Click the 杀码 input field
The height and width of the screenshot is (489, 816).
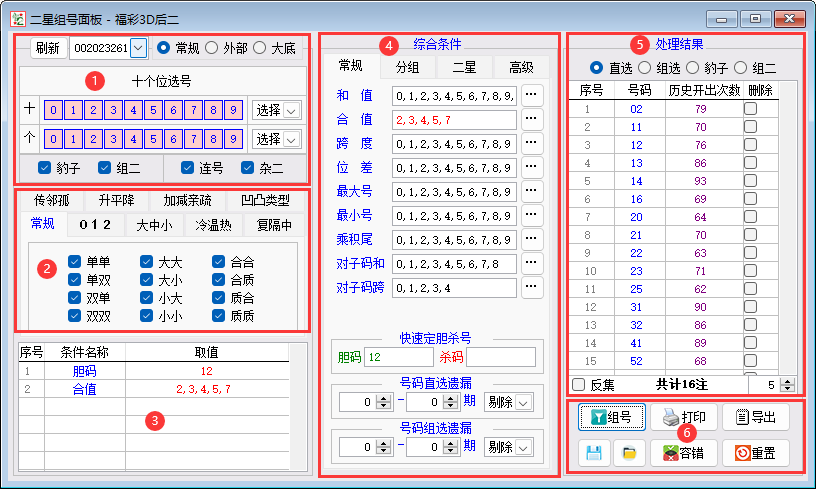[x=501, y=357]
